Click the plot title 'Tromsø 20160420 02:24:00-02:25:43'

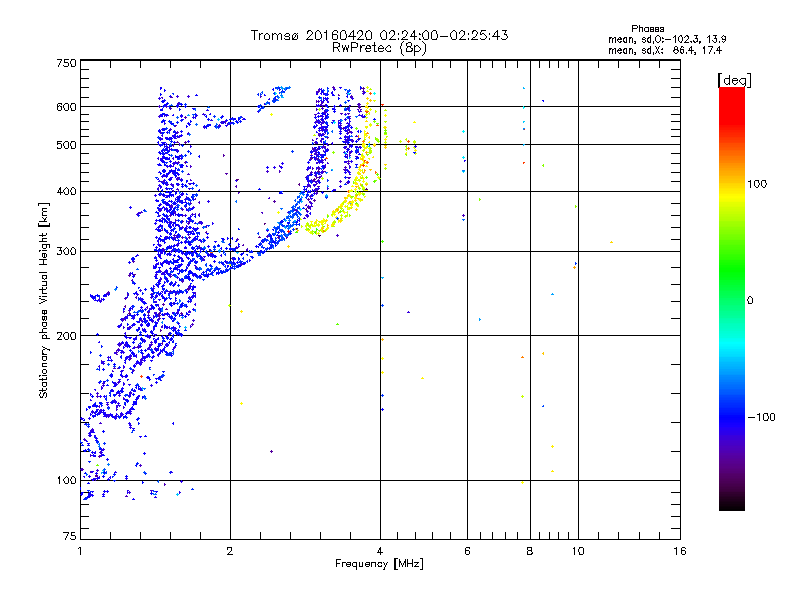tap(380, 35)
